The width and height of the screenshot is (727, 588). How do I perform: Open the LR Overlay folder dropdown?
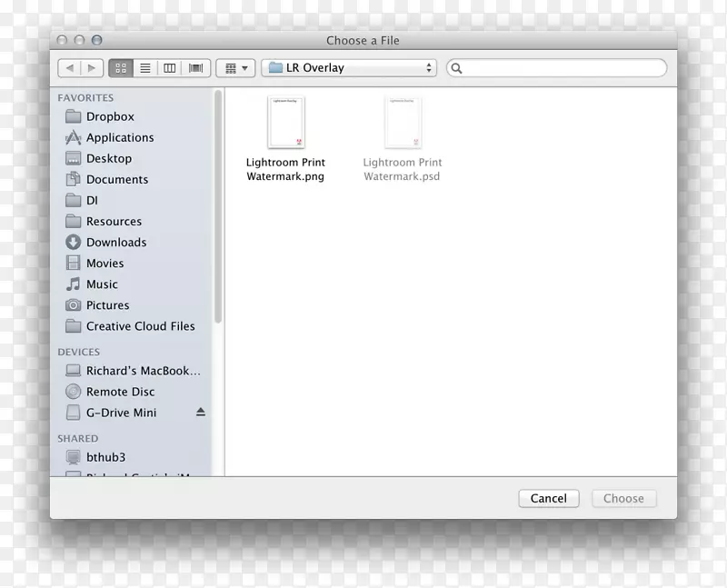point(350,67)
